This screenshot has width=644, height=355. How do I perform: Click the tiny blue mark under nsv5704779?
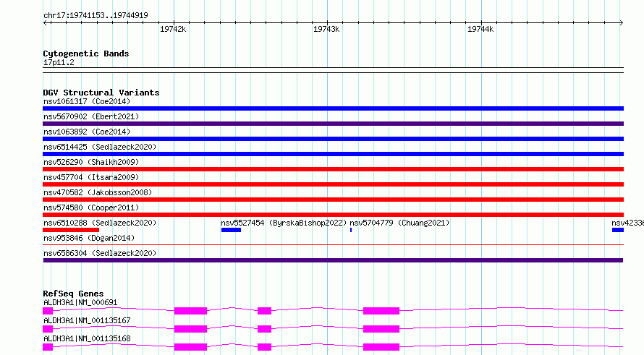pyautogui.click(x=351, y=230)
